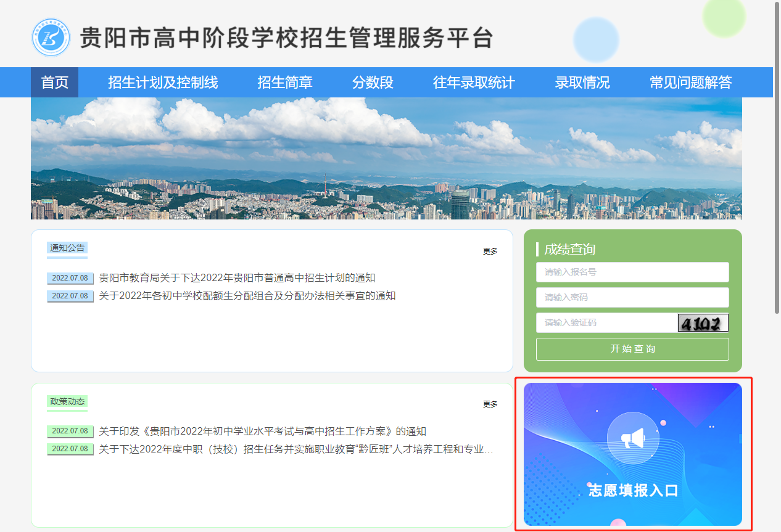Click the city skyline banner image
This screenshot has width=781, height=532.
pyautogui.click(x=386, y=158)
